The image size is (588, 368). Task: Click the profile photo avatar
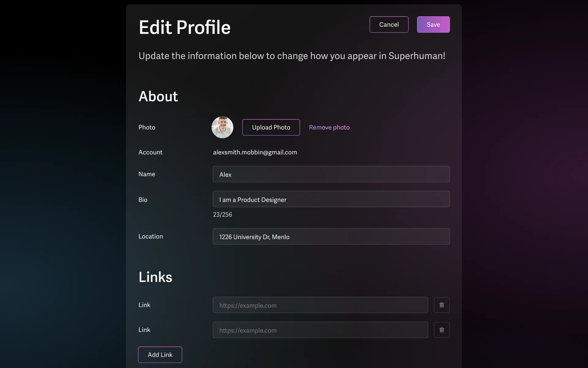click(222, 127)
